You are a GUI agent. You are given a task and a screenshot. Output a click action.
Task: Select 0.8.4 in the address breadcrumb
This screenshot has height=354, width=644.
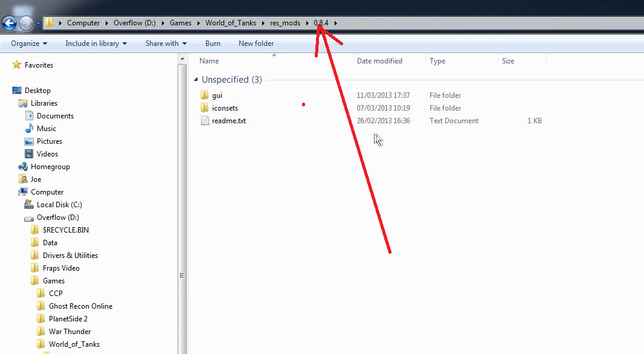321,23
